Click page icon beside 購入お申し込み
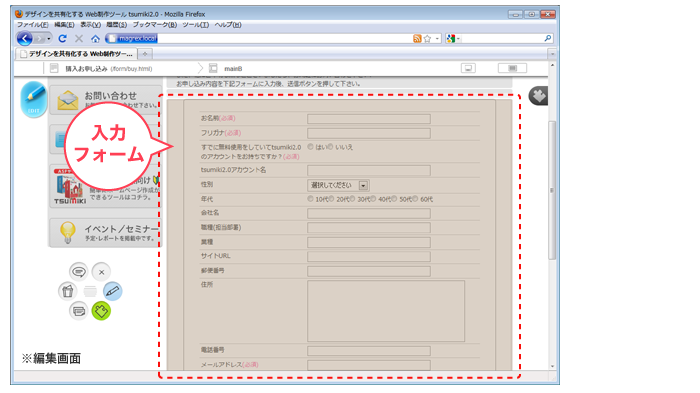Image resolution: width=700 pixels, height=393 pixels. pyautogui.click(x=54, y=68)
